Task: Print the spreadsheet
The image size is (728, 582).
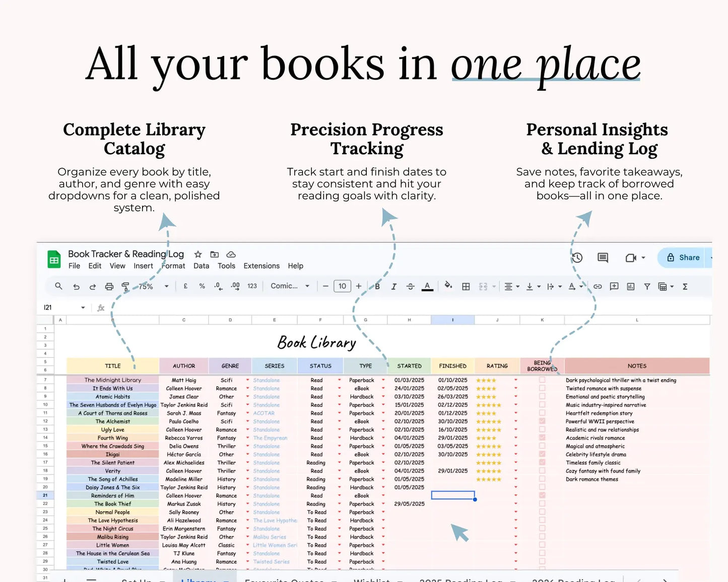Action: tap(109, 286)
